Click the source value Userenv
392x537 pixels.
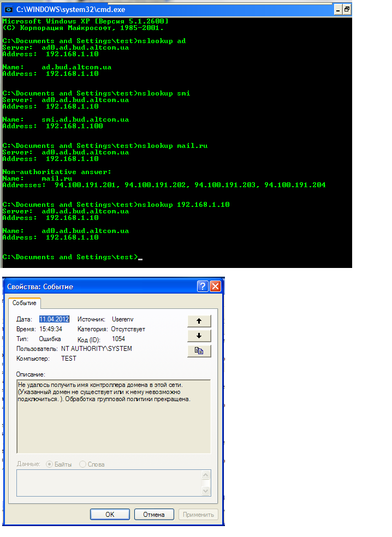pos(123,319)
